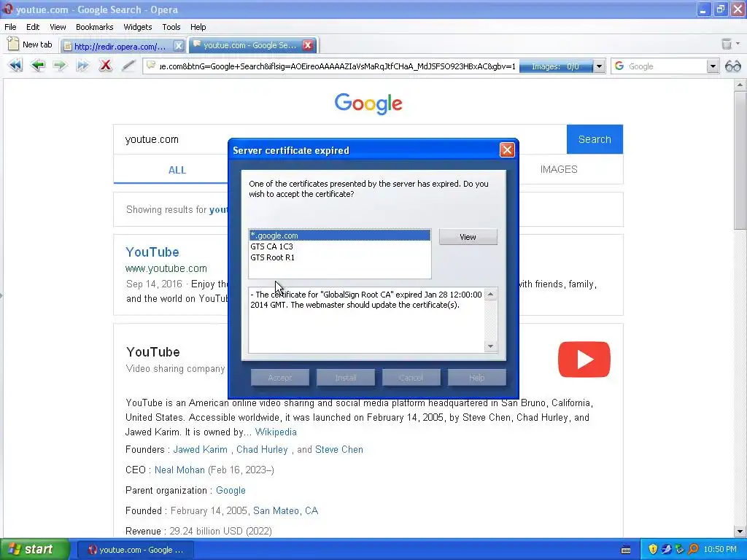Click the blue Search button
The height and width of the screenshot is (560, 747).
pos(595,139)
